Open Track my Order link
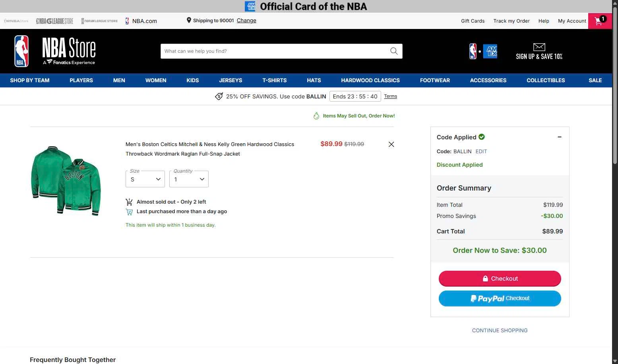 click(511, 21)
